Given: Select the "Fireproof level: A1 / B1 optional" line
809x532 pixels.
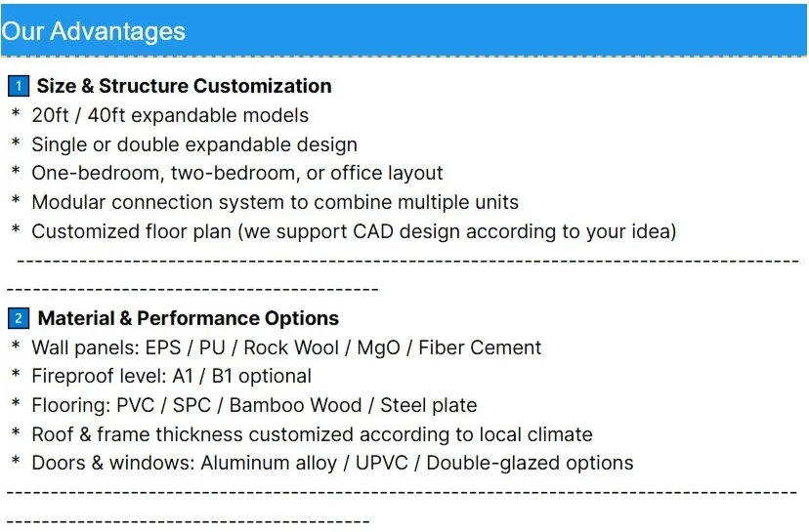Looking at the screenshot, I should click(x=171, y=377).
